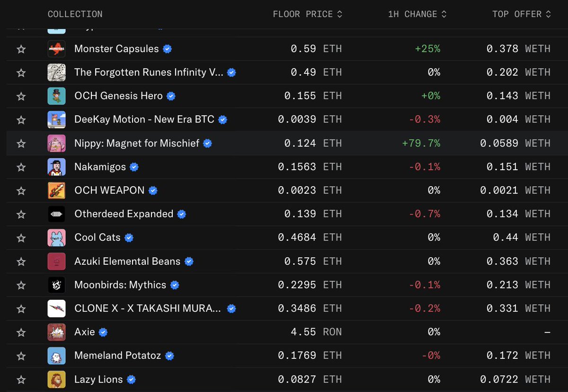
Task: Select the +25% change value
Action: 427,49
